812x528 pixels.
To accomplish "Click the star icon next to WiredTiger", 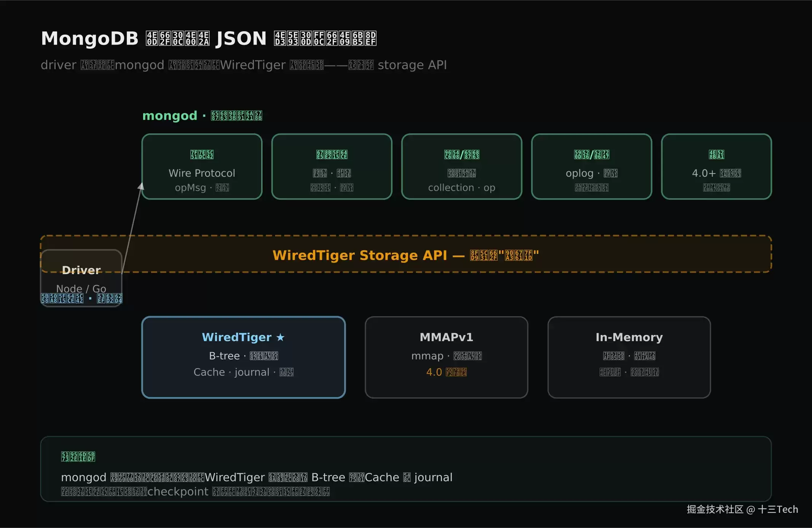I will pyautogui.click(x=281, y=337).
